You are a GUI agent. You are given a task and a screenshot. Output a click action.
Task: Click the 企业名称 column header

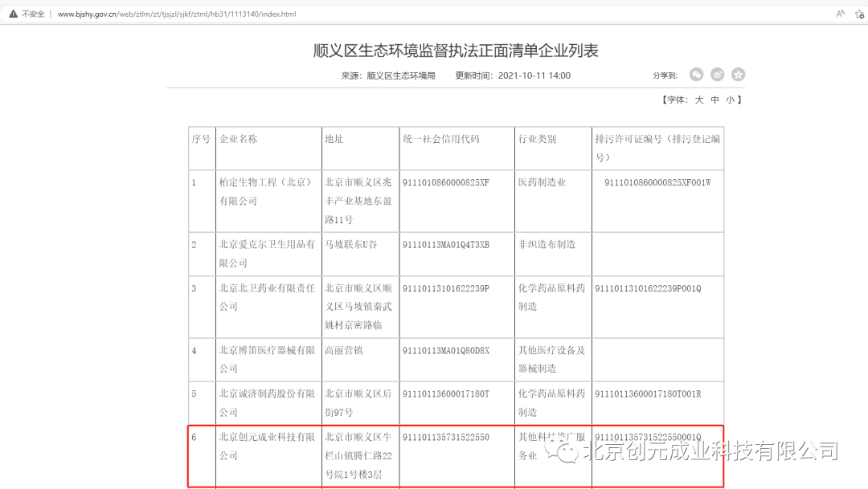(238, 139)
